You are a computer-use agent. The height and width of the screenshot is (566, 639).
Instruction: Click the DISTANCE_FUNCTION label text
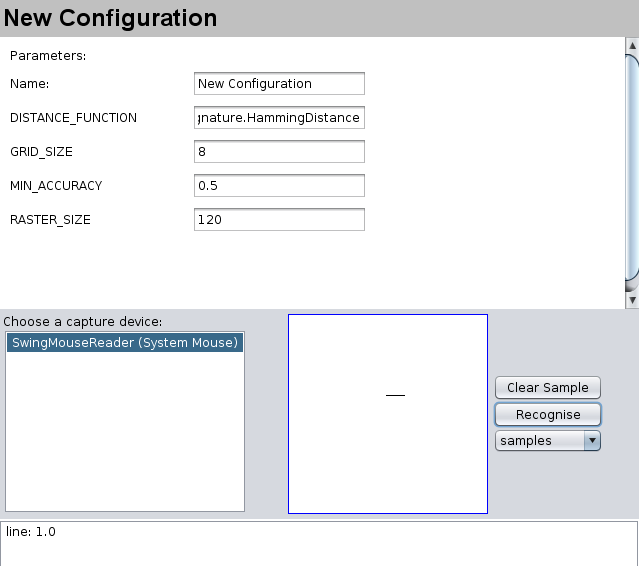pyautogui.click(x=73, y=118)
